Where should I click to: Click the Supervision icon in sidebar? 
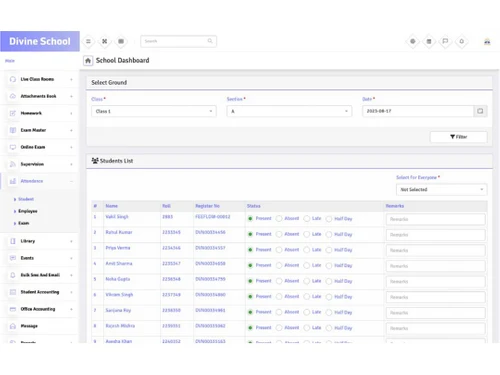pyautogui.click(x=13, y=164)
